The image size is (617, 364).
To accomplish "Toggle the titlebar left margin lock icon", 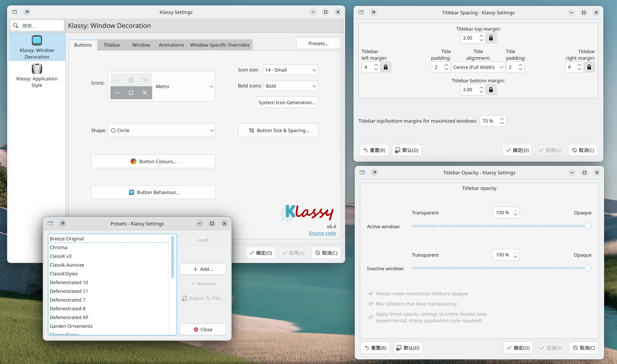I will pyautogui.click(x=386, y=67).
